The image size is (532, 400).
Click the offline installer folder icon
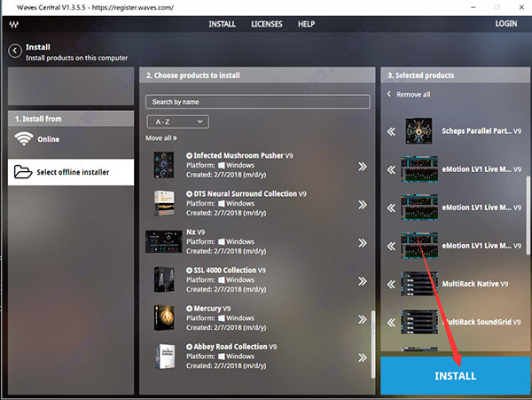23,172
